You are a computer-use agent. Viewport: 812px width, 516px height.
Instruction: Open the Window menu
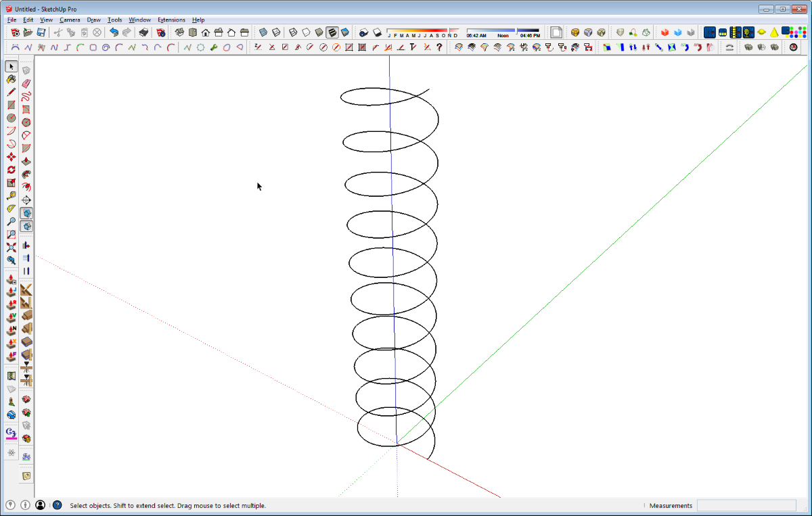[140, 20]
